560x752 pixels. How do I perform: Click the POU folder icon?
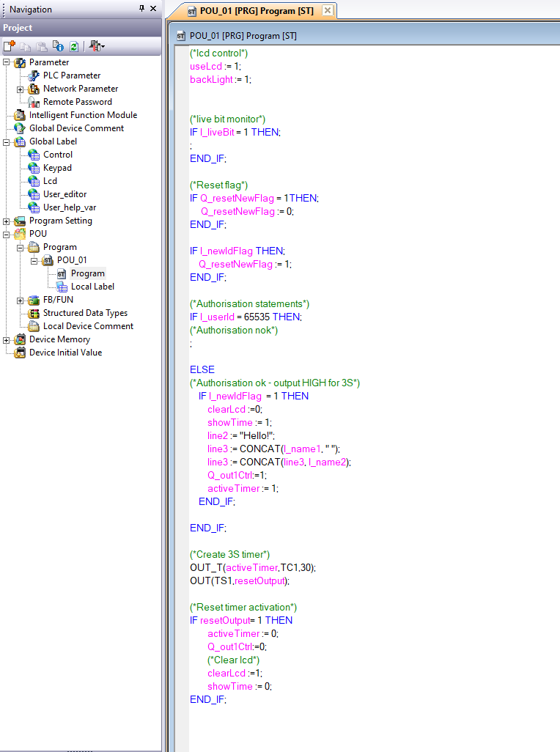(20, 234)
